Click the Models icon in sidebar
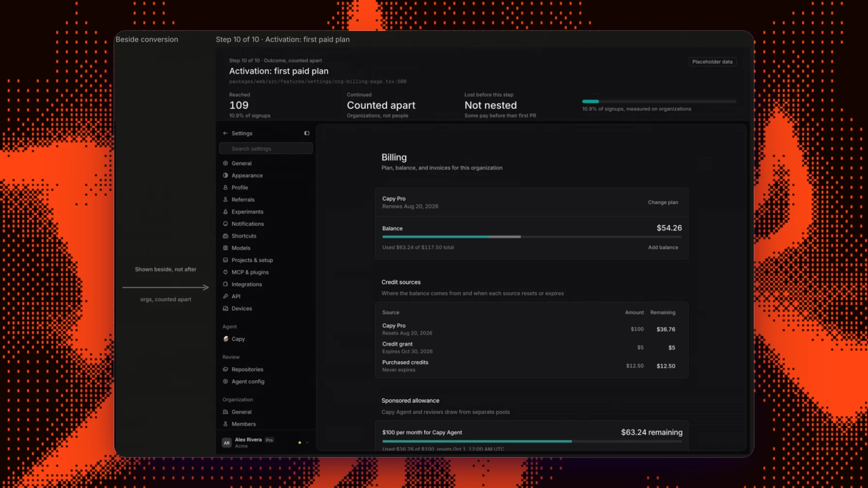 [x=225, y=248]
